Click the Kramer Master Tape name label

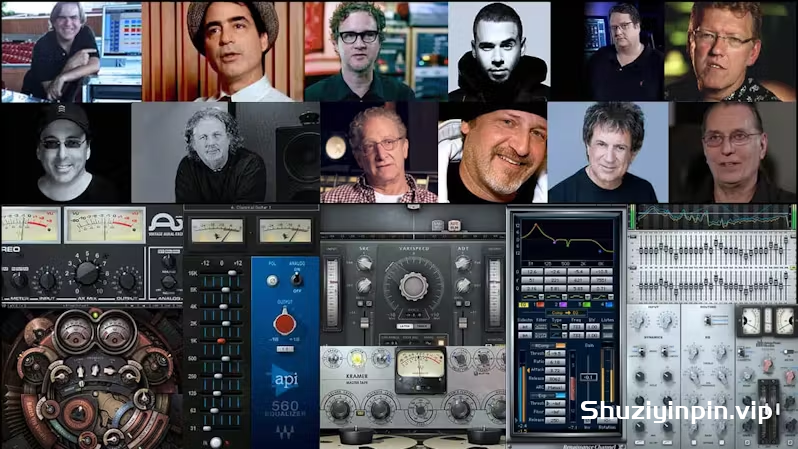(x=357, y=379)
